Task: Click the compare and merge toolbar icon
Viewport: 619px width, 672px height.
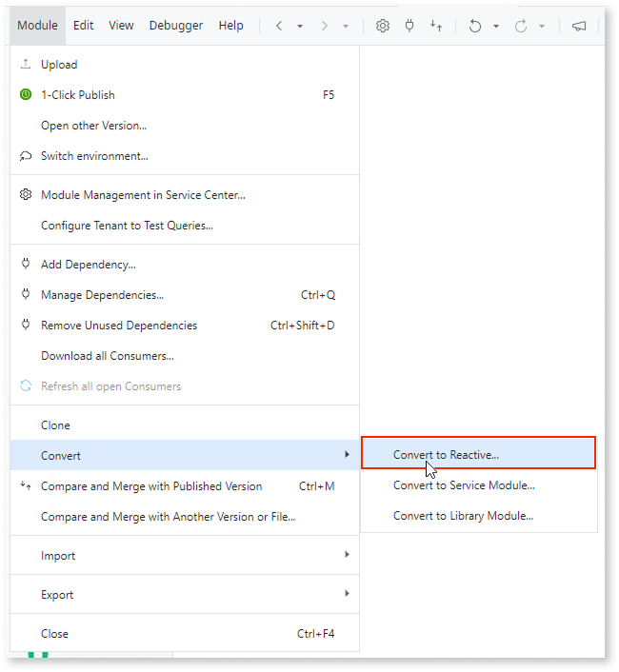Action: [436, 26]
